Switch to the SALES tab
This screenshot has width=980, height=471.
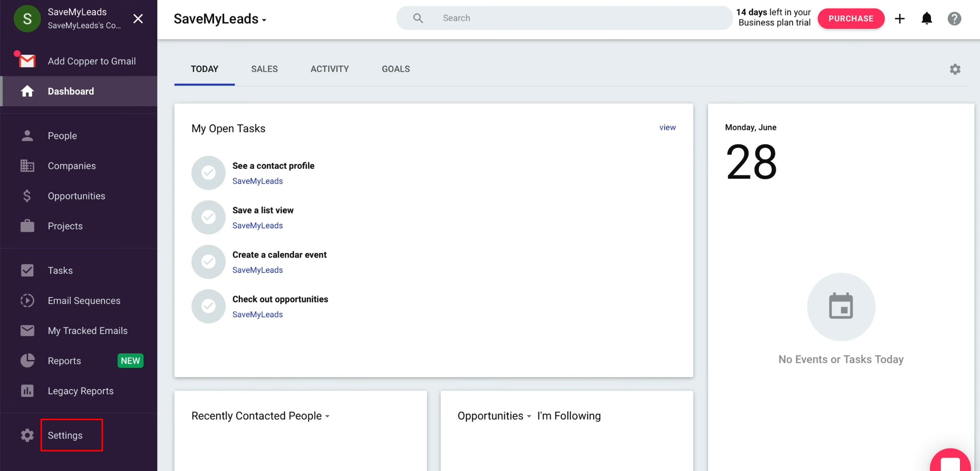(x=265, y=69)
